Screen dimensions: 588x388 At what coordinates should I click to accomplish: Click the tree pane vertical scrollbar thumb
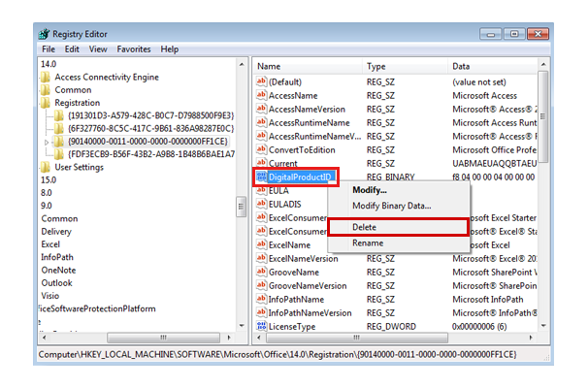click(x=242, y=207)
